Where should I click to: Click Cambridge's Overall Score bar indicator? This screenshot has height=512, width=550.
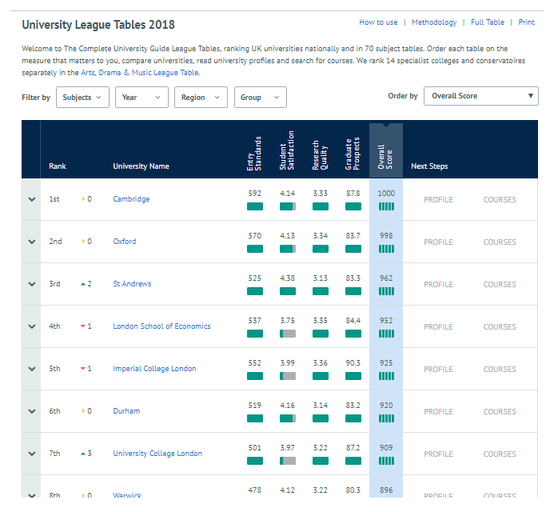[x=386, y=207]
